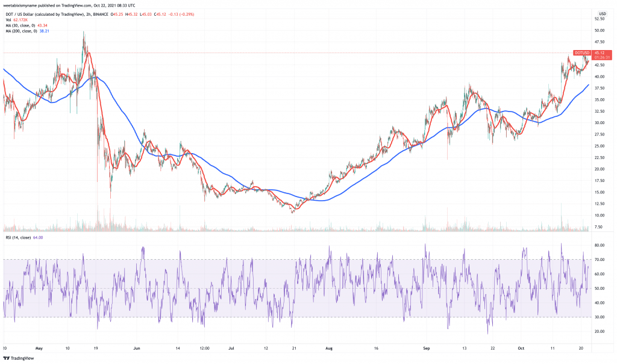Click the 35.00 price axis label
This screenshot has height=364, width=617.
tap(600, 100)
